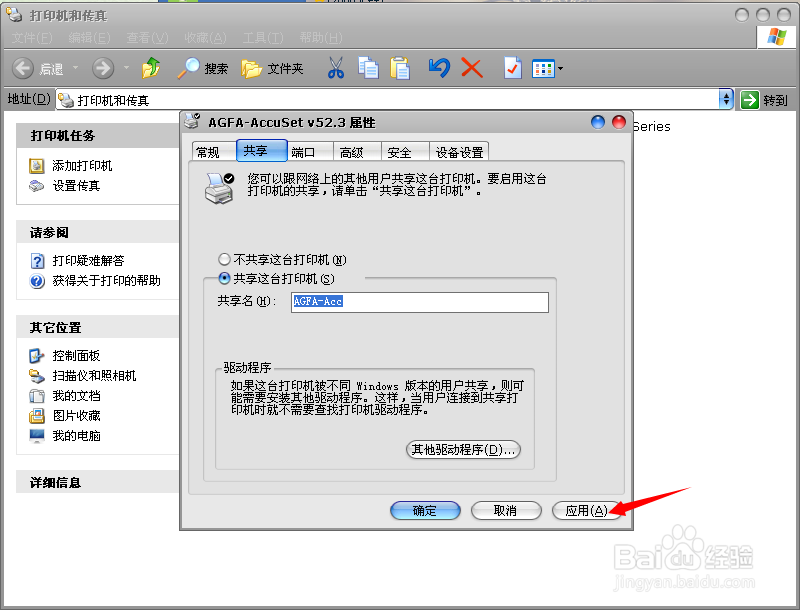Screen dimensions: 800x610
Task: Open the 添加打印机 link
Action: [82, 166]
